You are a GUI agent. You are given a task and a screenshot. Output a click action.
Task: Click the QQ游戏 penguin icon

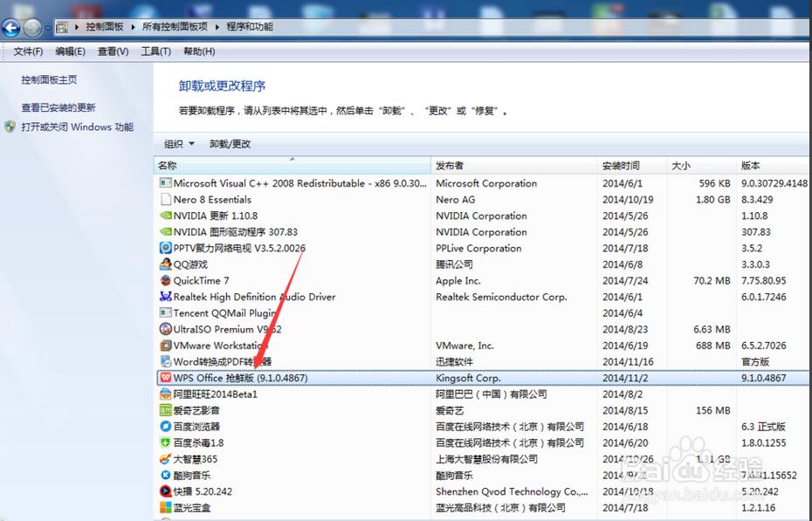[165, 264]
